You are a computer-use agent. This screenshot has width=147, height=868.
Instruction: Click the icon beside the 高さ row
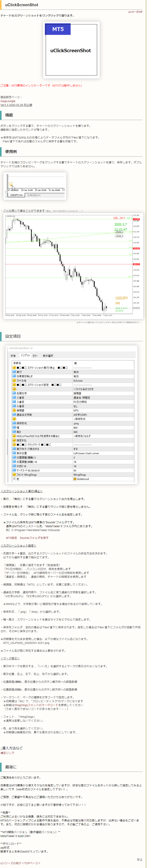[15, 432]
